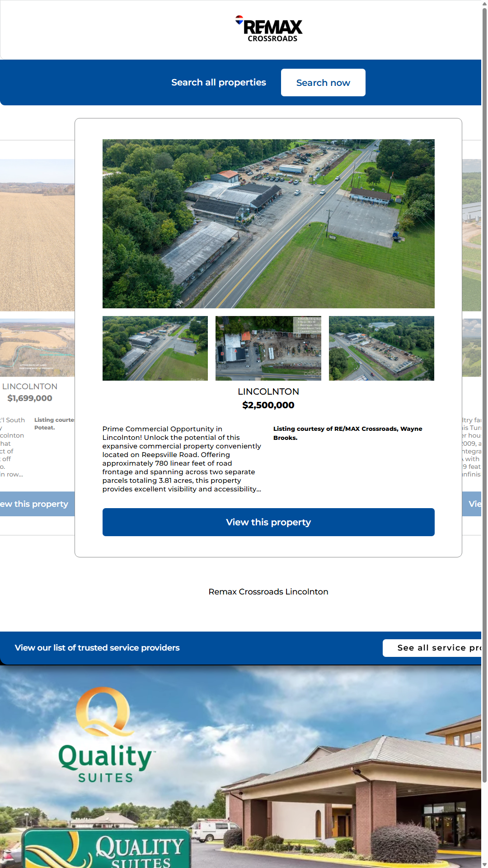Click the Wayne Brooks listing courtesy text
Screen dimensions: 488x868
pyautogui.click(x=348, y=433)
